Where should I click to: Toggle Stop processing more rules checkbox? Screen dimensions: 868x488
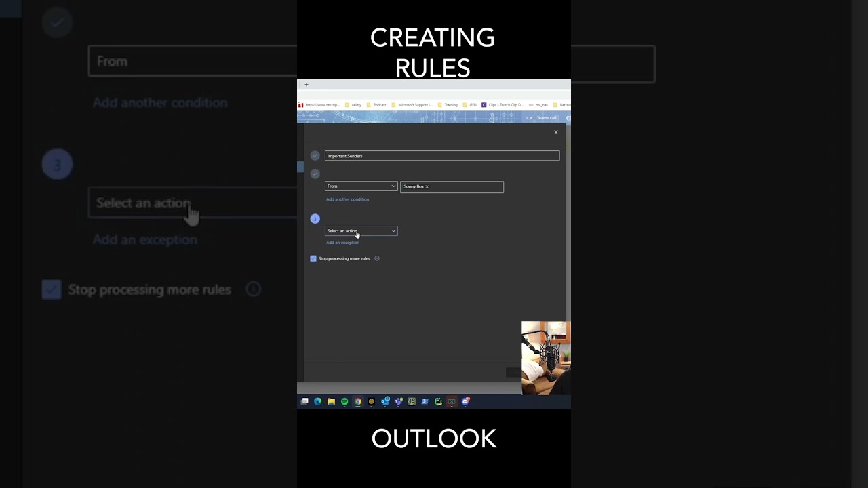(x=313, y=258)
